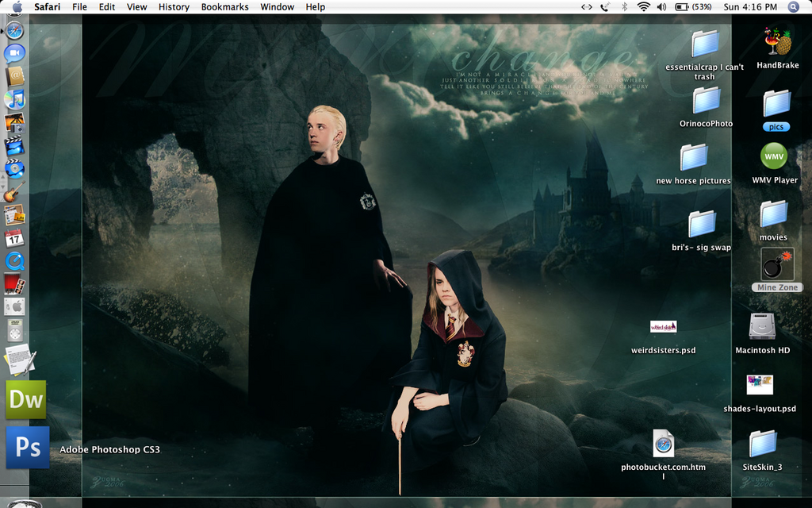Image resolution: width=812 pixels, height=508 pixels.
Task: Open the File menu
Action: pos(79,6)
